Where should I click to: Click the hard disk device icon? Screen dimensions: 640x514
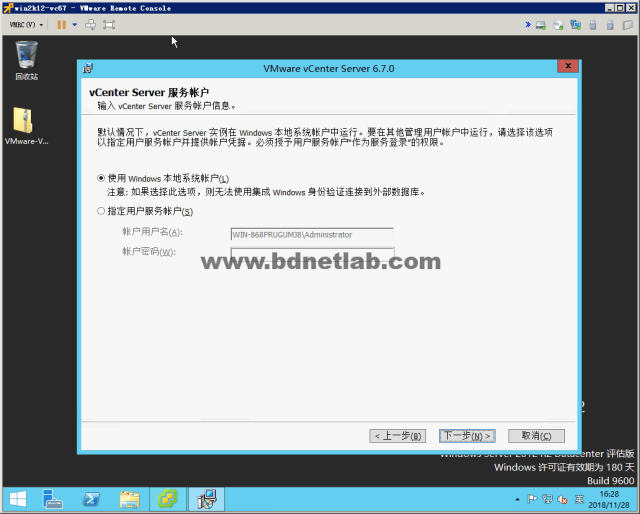pos(541,25)
